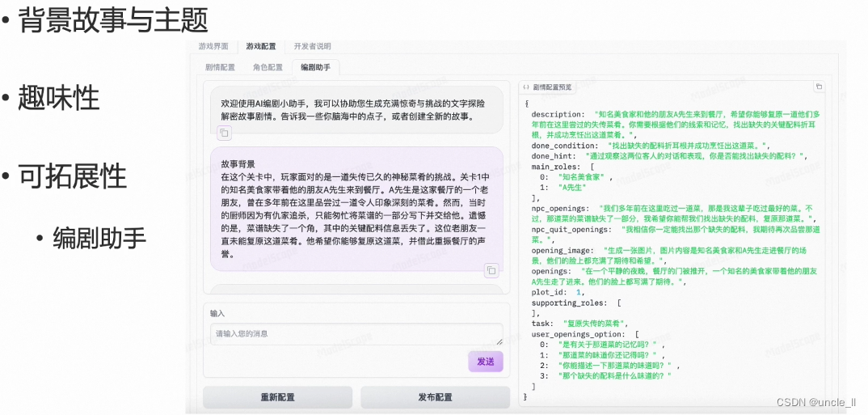Click the 背景故事与主题 slide bullet
This screenshot has width=868, height=415.
point(113,21)
